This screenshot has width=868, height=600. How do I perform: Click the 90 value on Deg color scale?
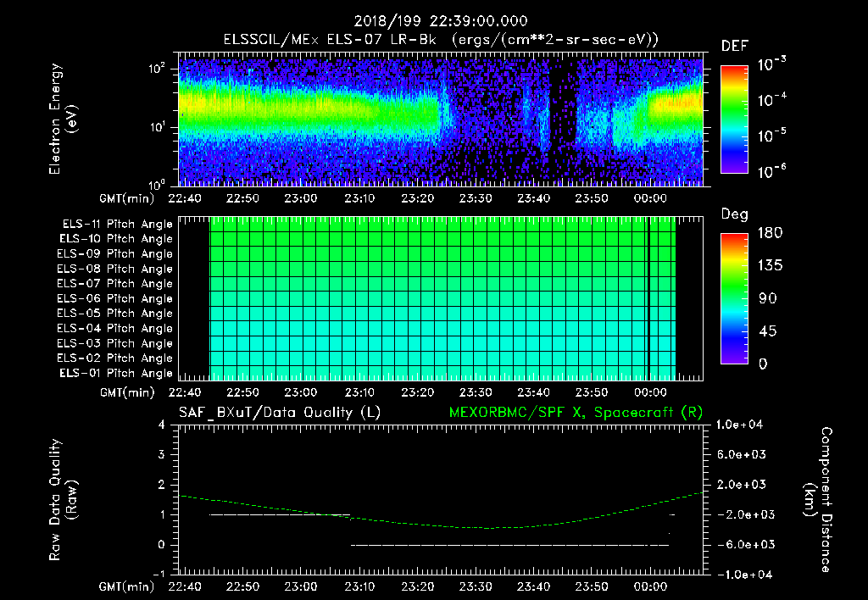click(767, 298)
